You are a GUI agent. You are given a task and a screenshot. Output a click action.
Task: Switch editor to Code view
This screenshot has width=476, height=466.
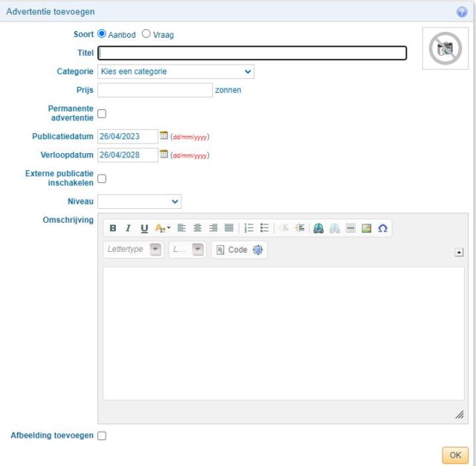click(x=232, y=250)
